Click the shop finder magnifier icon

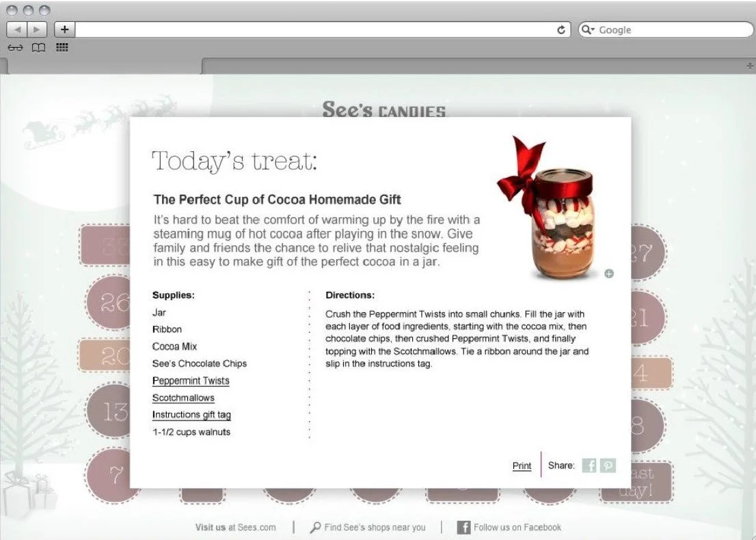click(x=315, y=527)
